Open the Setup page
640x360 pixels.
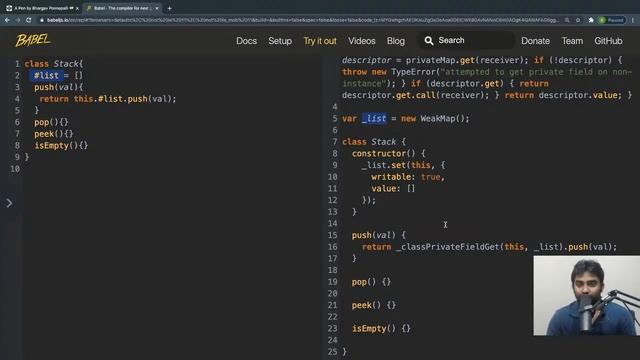[280, 41]
